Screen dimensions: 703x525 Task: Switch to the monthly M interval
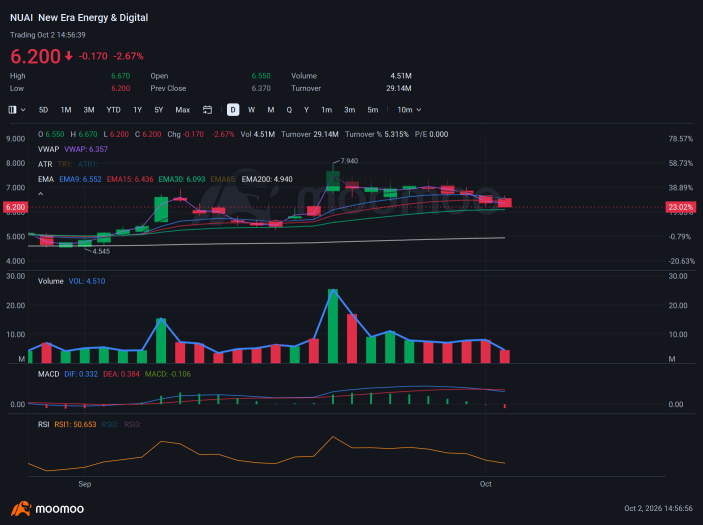coord(271,110)
